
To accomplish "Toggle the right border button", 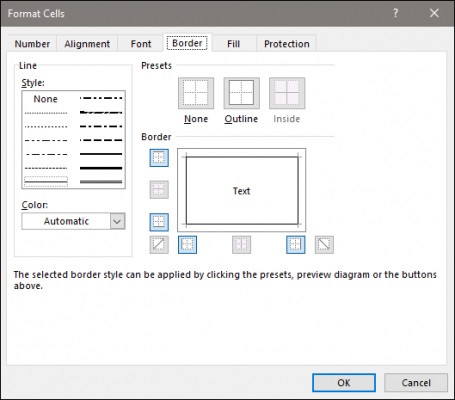I will [x=296, y=245].
